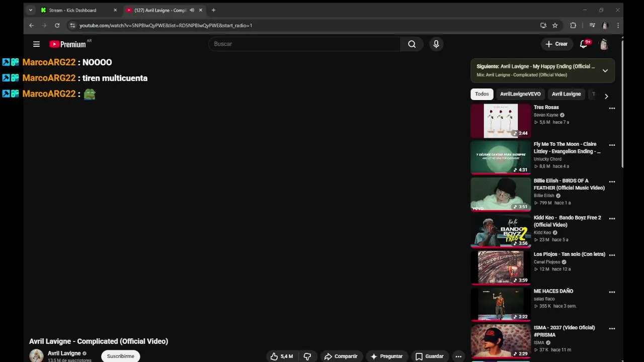Open browser media controls icon
The height and width of the screenshot is (362, 644).
coord(592,25)
